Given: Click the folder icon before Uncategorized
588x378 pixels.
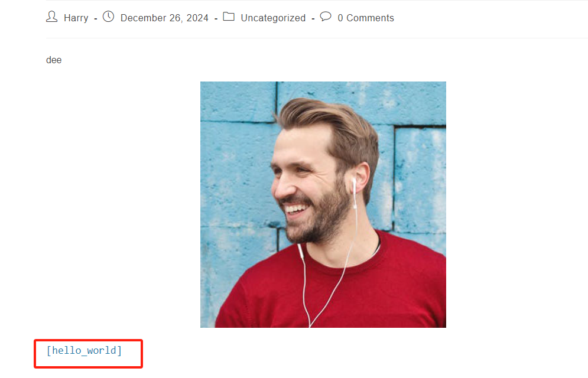Looking at the screenshot, I should click(229, 17).
